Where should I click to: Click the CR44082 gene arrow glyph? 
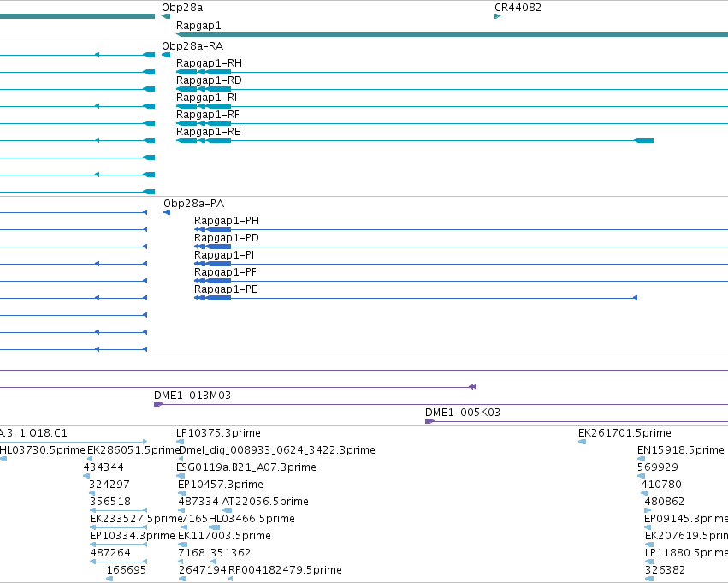tap(498, 16)
